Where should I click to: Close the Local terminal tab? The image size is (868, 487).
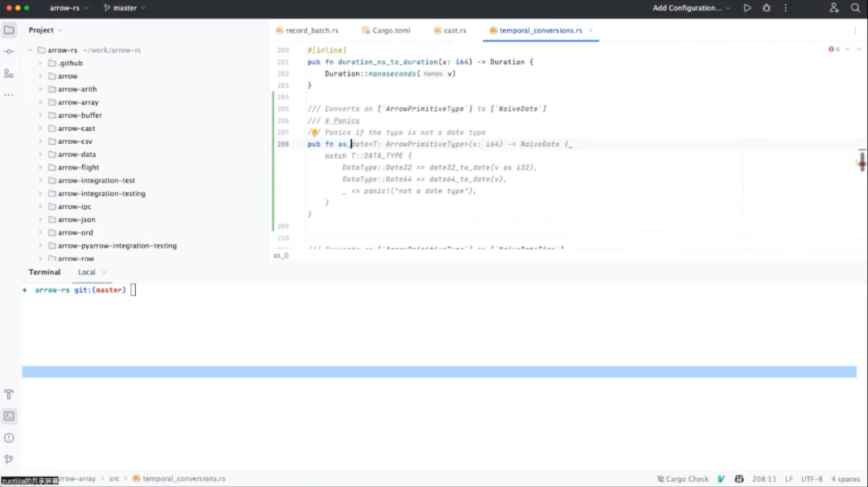point(104,272)
